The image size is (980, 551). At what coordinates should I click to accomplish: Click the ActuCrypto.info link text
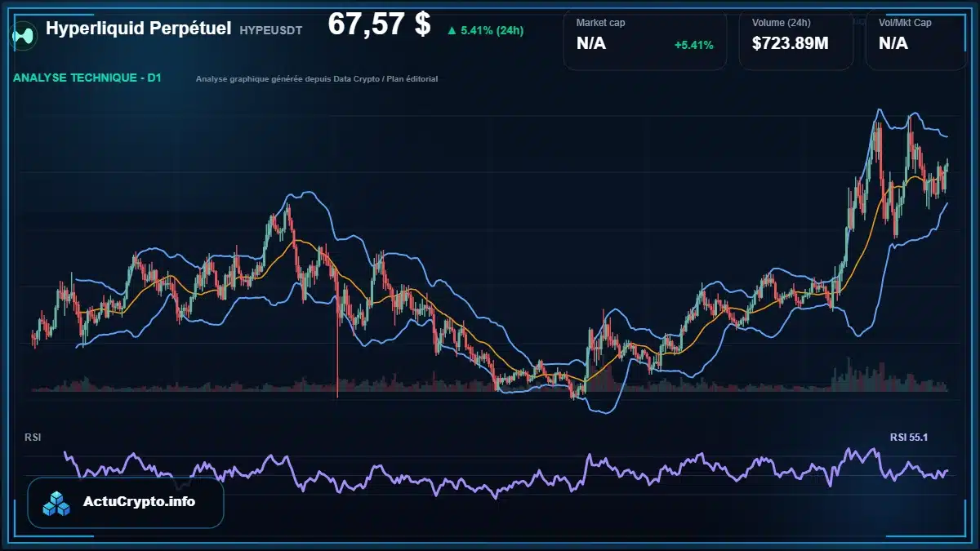click(139, 502)
